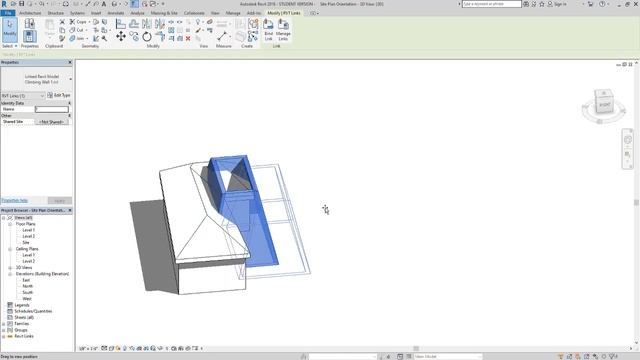The width and height of the screenshot is (640, 360).
Task: Switch to the Structure ribbon tab
Action: click(56, 13)
